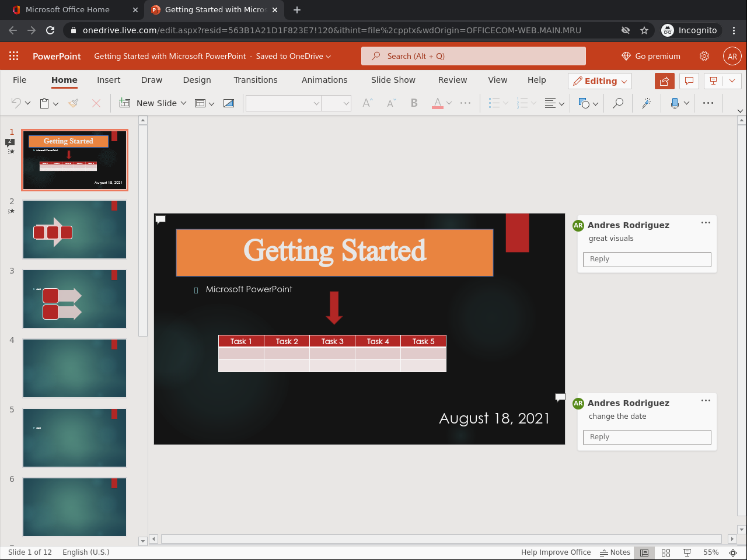The height and width of the screenshot is (560, 747).
Task: Click the Find magnifier icon
Action: click(x=618, y=103)
